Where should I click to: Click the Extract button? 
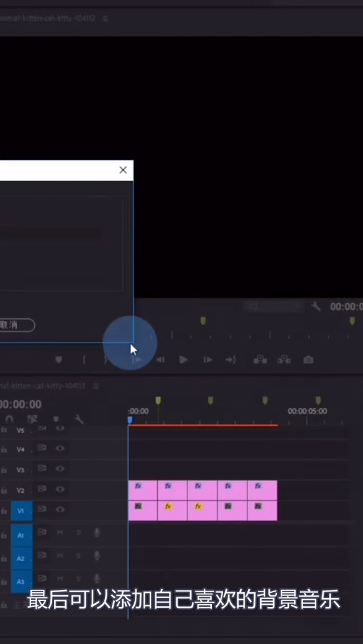[284, 360]
